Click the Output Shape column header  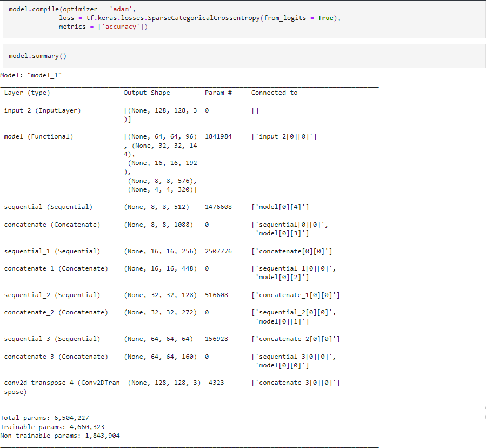(147, 93)
